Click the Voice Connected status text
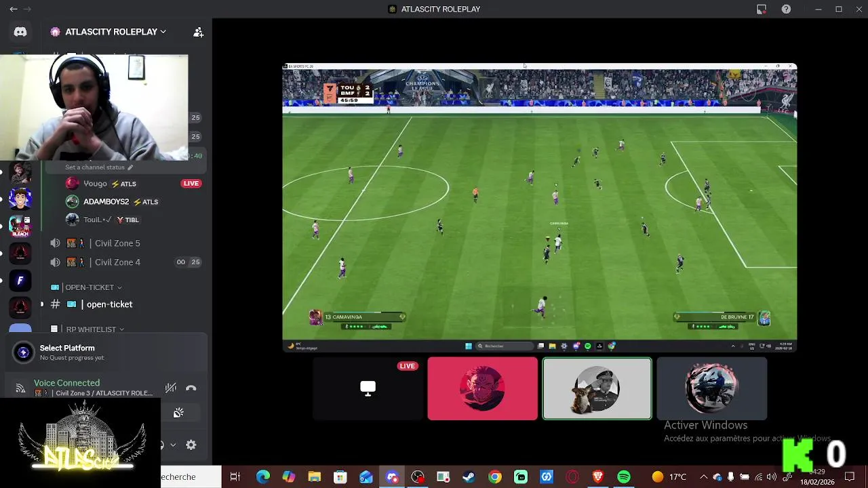Image resolution: width=868 pixels, height=488 pixels. tap(66, 383)
